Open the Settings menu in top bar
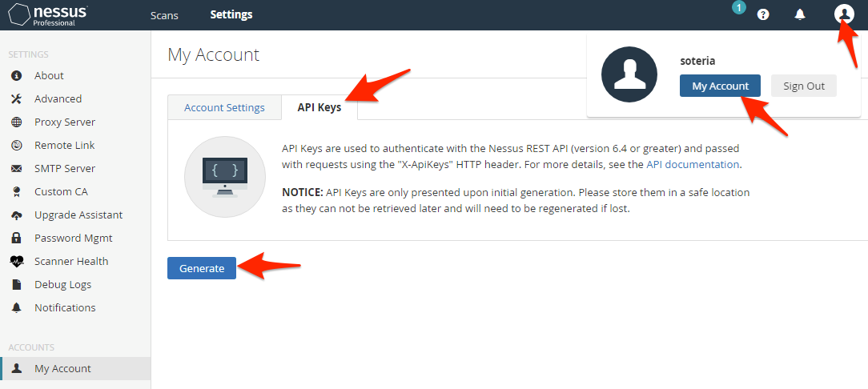868x389 pixels. [x=231, y=15]
